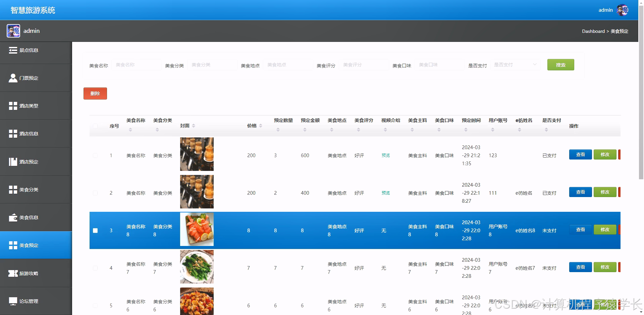Click 修改 button for row 2
The image size is (644, 315).
pyautogui.click(x=605, y=192)
